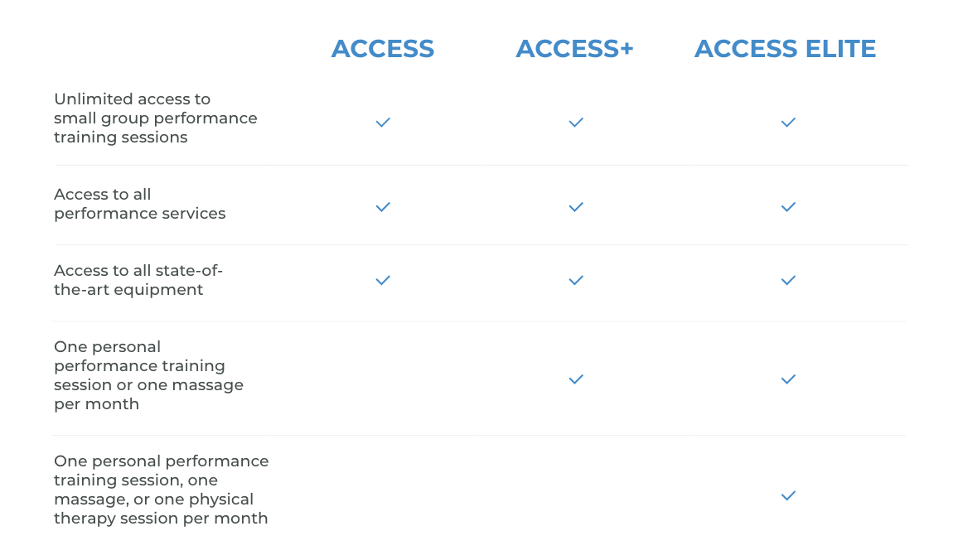Select the 'Unlimited access to small group' feature text
Image resolution: width=958 pixels, height=560 pixels.
coord(155,118)
